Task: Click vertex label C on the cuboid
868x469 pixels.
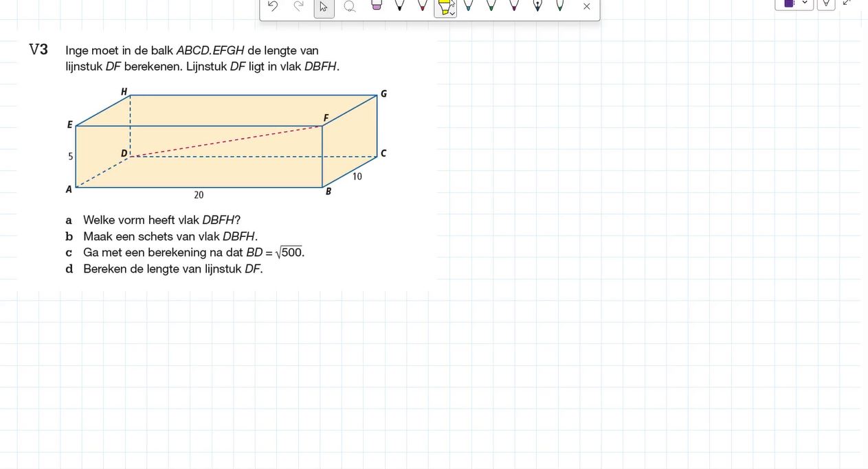Action: [383, 153]
